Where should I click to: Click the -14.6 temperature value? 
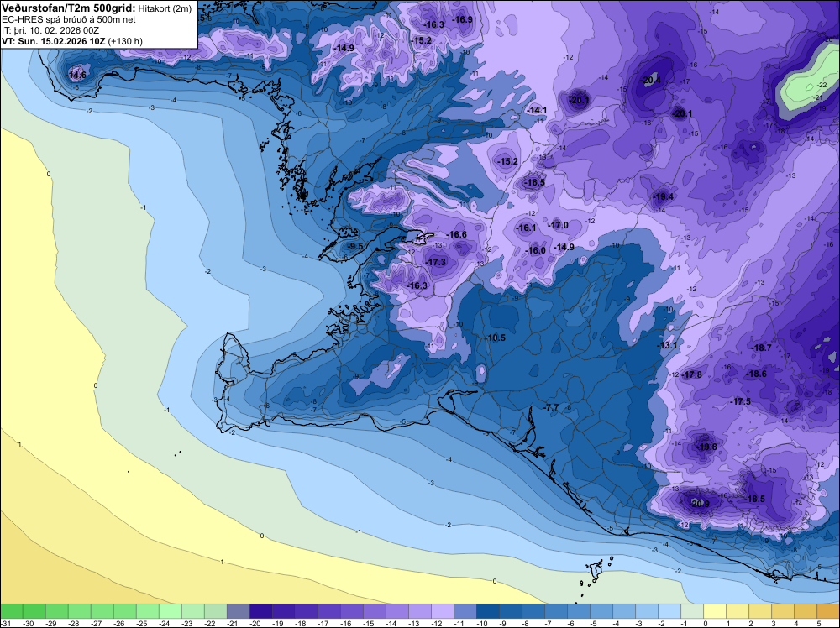76,75
